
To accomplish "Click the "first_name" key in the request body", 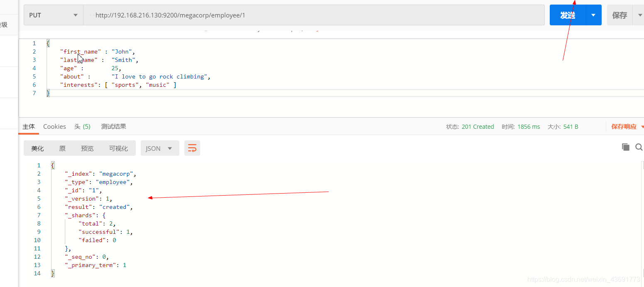I will tap(81, 52).
